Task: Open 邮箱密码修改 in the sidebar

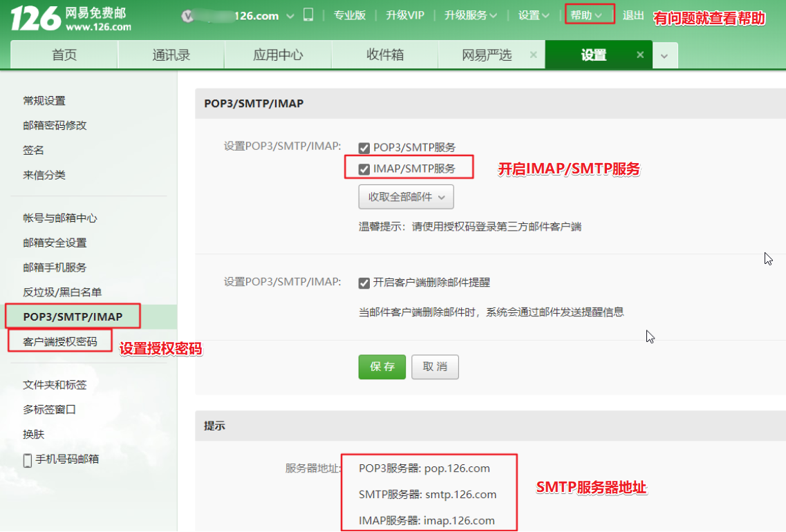Action: pos(55,125)
